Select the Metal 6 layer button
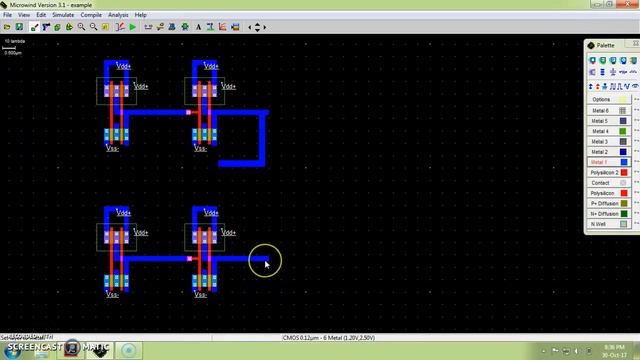Image resolution: width=640 pixels, height=360 pixels. 609,111
